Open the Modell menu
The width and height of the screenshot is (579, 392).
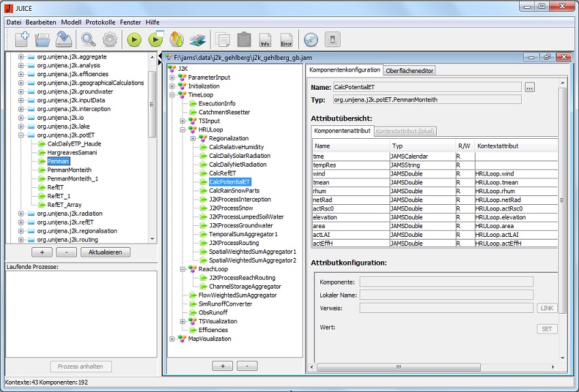pos(71,22)
